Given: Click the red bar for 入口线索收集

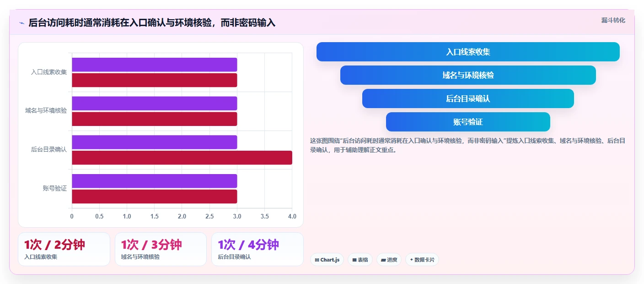Looking at the screenshot, I should click(154, 80).
